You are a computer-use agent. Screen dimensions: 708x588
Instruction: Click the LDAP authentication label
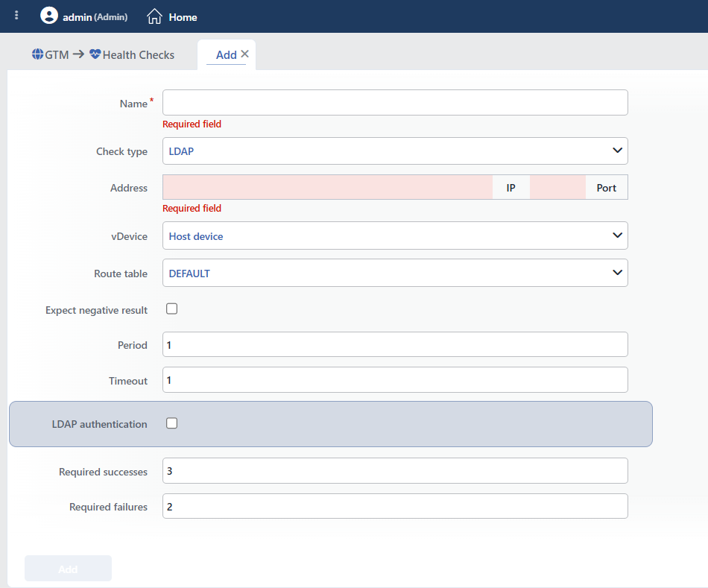pyautogui.click(x=99, y=424)
